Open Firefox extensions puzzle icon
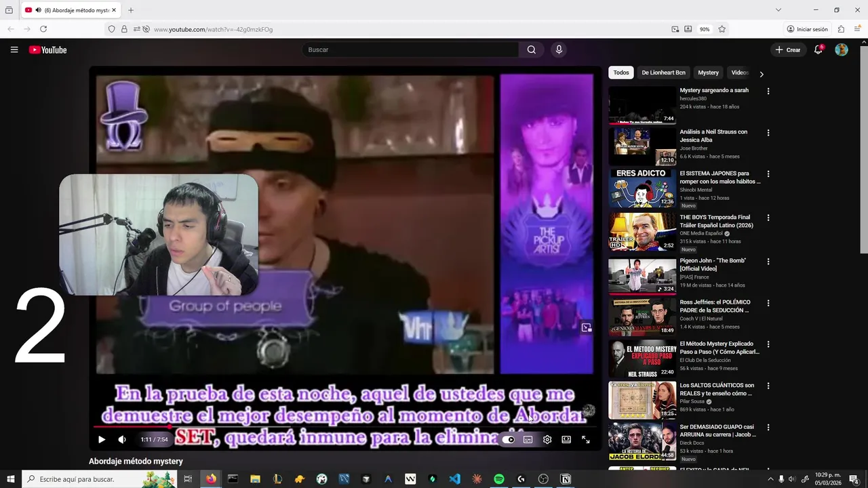Viewport: 868px width, 488px height. coord(841,29)
